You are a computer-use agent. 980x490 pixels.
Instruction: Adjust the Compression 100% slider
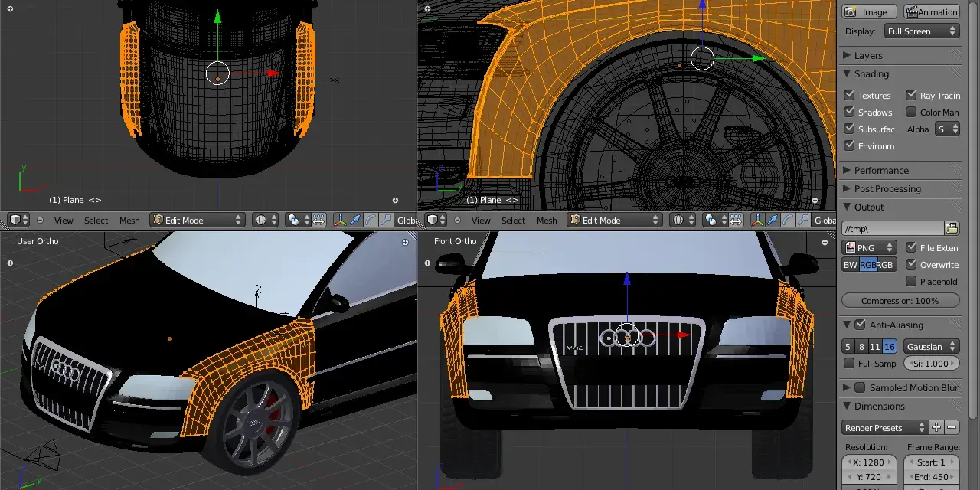(900, 300)
